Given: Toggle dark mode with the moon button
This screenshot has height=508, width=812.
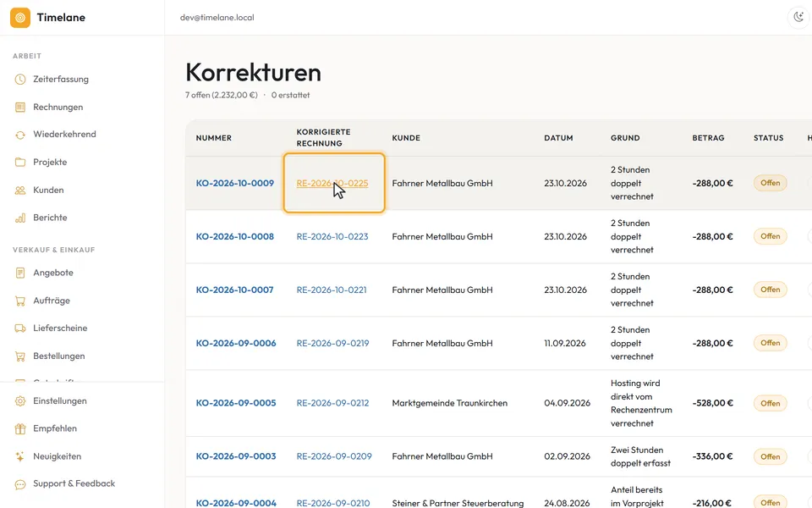Looking at the screenshot, I should (x=798, y=18).
